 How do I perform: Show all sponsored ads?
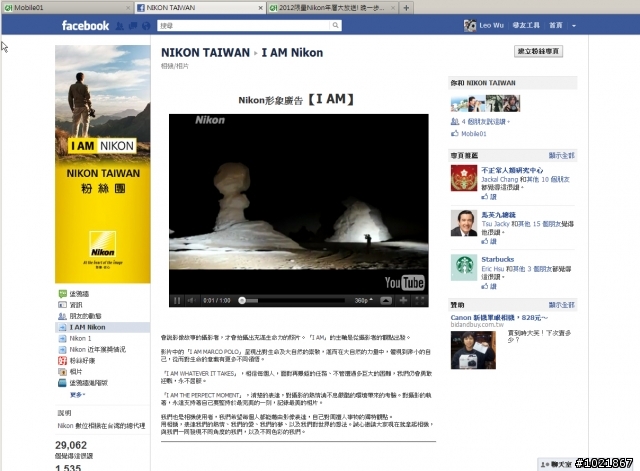tap(561, 305)
